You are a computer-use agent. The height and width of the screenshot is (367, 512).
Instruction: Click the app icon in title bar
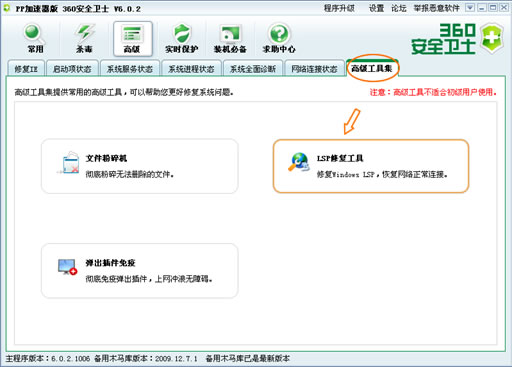(7, 8)
